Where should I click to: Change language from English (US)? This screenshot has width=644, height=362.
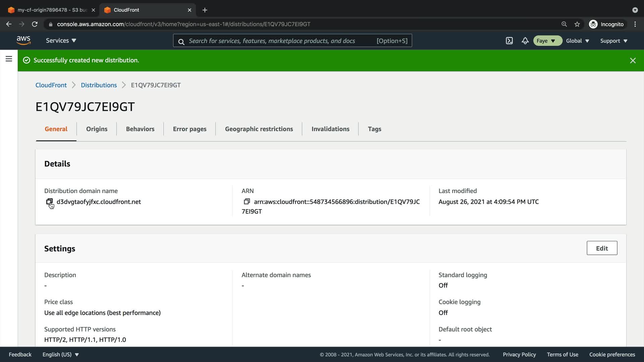pos(60,354)
